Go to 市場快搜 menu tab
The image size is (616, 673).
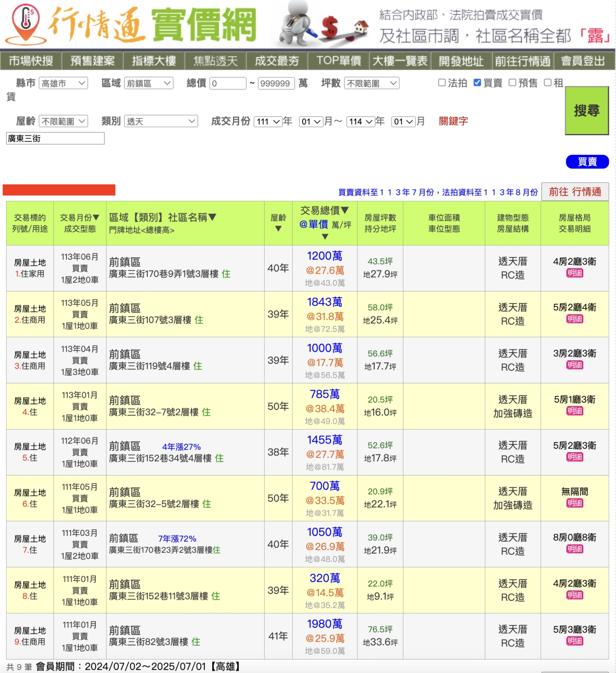tap(31, 61)
